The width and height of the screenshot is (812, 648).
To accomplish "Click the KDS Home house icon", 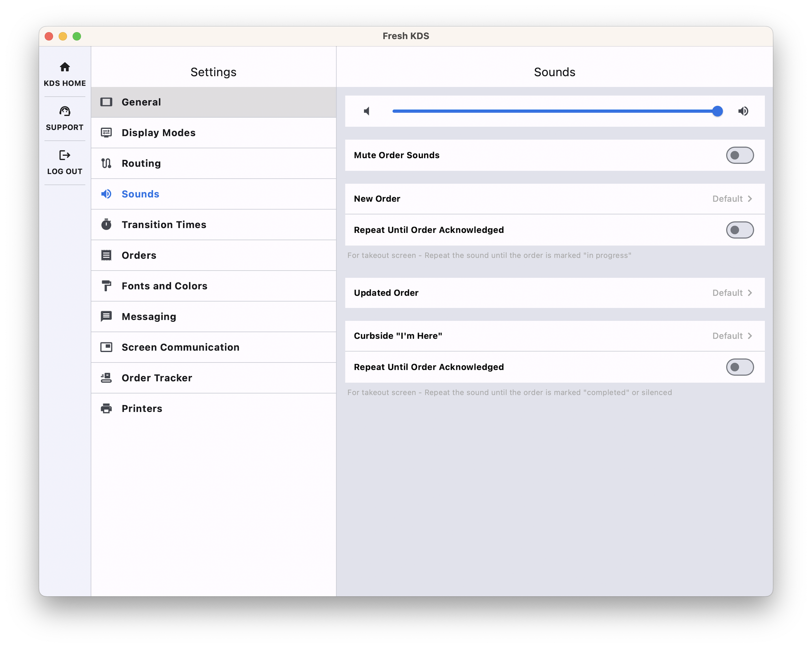I will click(x=65, y=67).
